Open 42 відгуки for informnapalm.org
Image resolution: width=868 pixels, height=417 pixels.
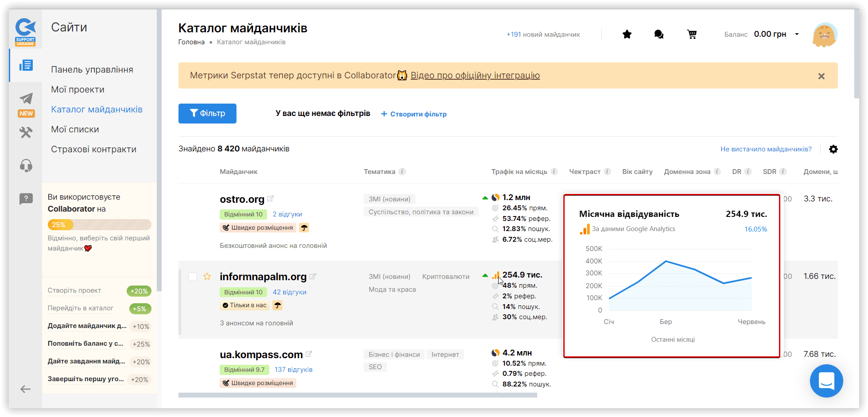coord(290,292)
